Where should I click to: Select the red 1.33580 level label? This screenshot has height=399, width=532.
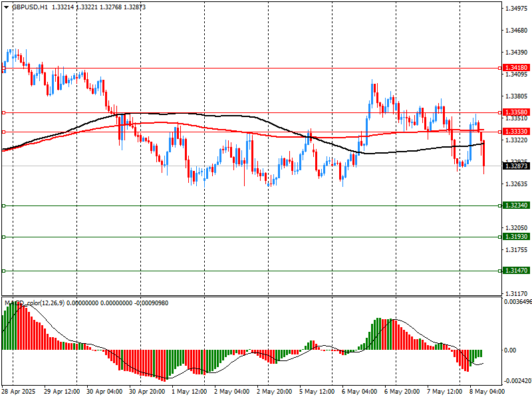[x=516, y=112]
